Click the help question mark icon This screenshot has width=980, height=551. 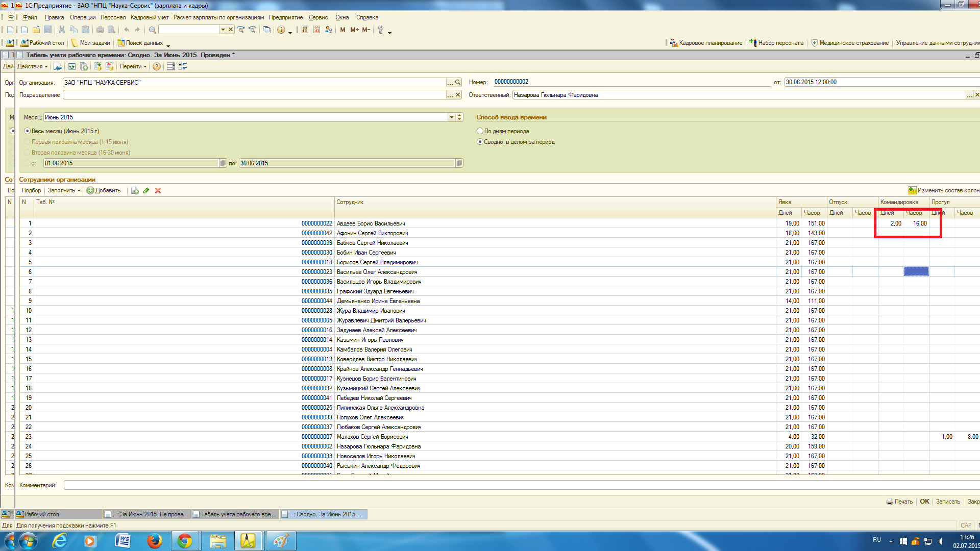[x=157, y=67]
